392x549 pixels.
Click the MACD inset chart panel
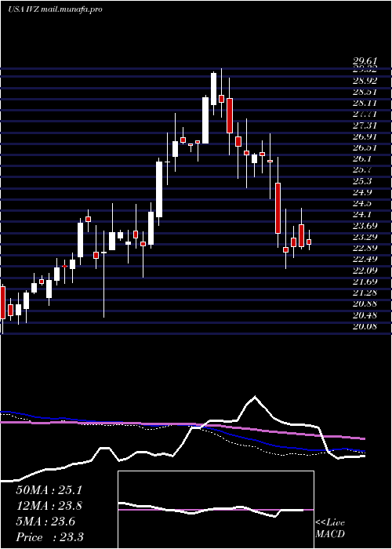click(x=216, y=510)
